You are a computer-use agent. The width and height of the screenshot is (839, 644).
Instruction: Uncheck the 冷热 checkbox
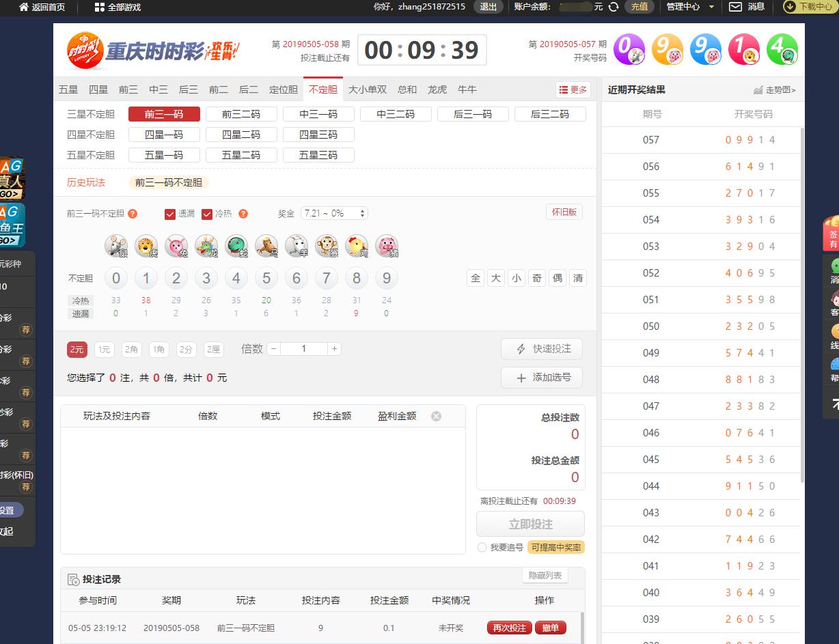tap(207, 214)
